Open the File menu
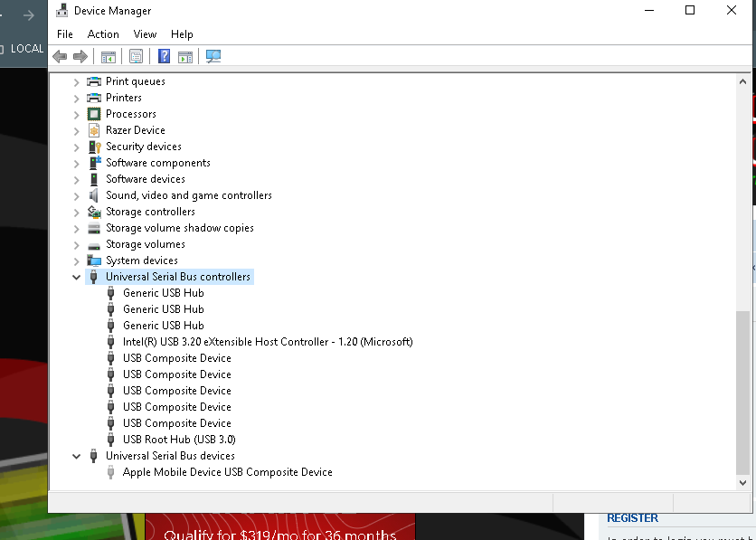Screen dimensions: 756x540 pyautogui.click(x=65, y=34)
